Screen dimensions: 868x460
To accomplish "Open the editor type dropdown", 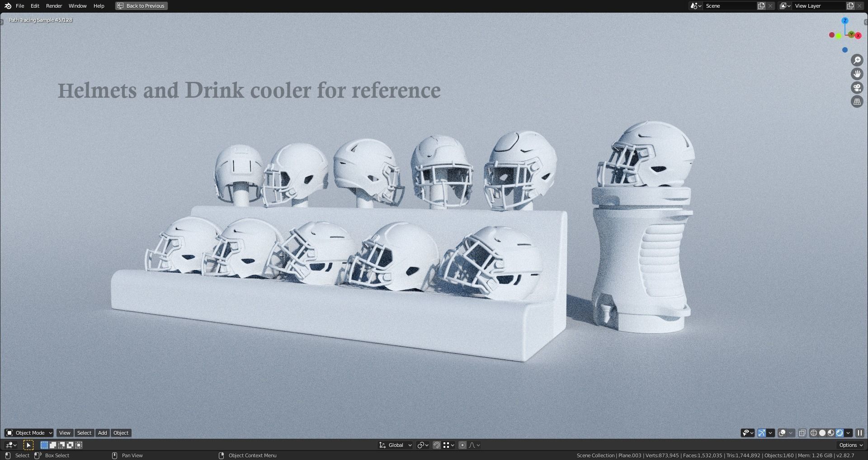I will coord(11,445).
